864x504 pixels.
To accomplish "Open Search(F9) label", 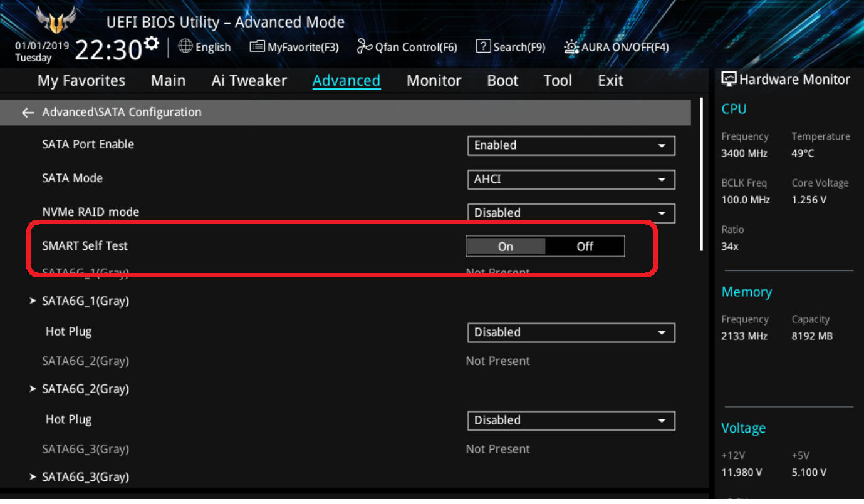I will pos(519,47).
